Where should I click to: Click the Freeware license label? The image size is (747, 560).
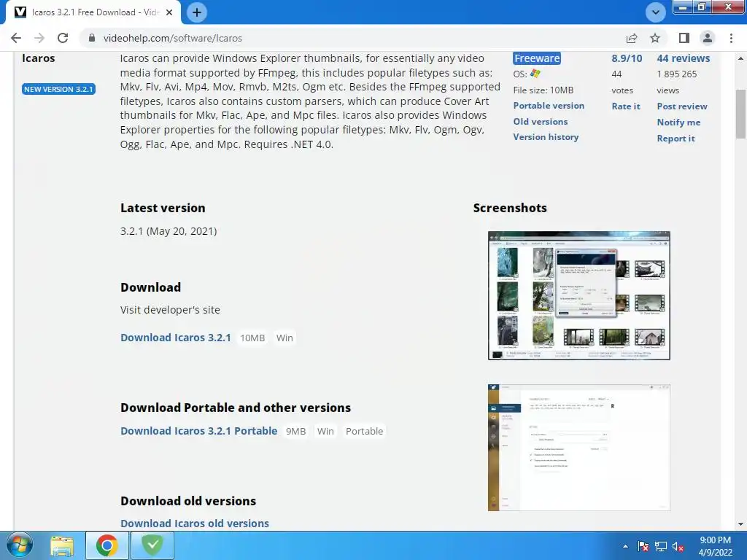point(537,58)
